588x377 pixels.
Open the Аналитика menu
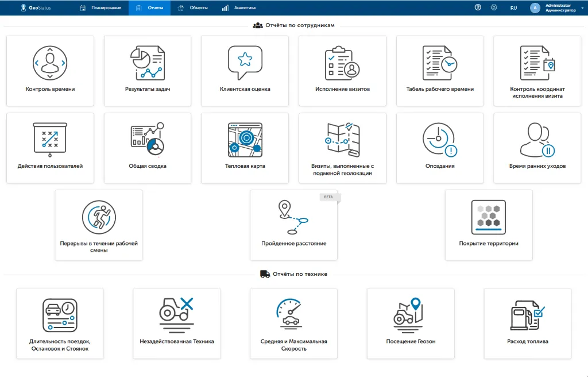click(x=239, y=7)
